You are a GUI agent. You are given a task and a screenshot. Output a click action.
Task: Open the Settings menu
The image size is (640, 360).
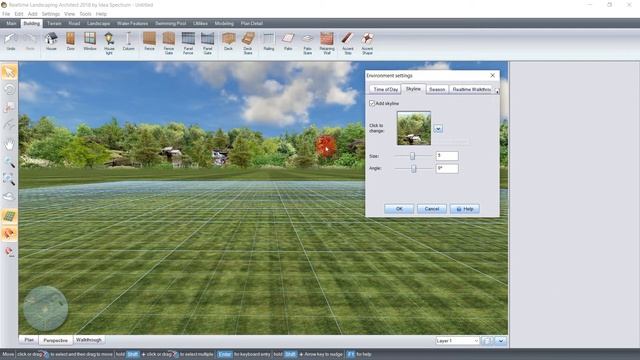coord(51,14)
